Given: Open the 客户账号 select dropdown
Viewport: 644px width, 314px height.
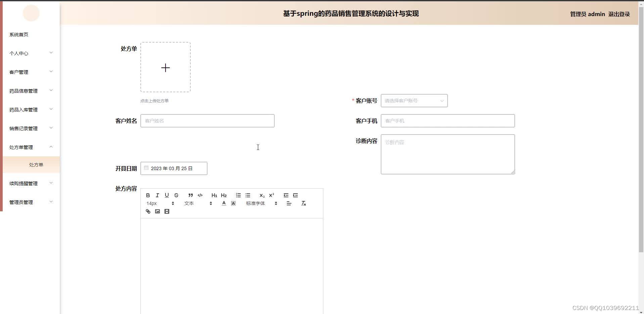Looking at the screenshot, I should pyautogui.click(x=414, y=101).
